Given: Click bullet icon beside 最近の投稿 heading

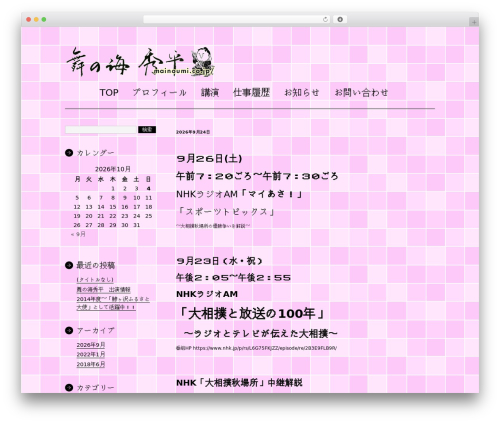Looking at the screenshot, I should pos(69,265).
